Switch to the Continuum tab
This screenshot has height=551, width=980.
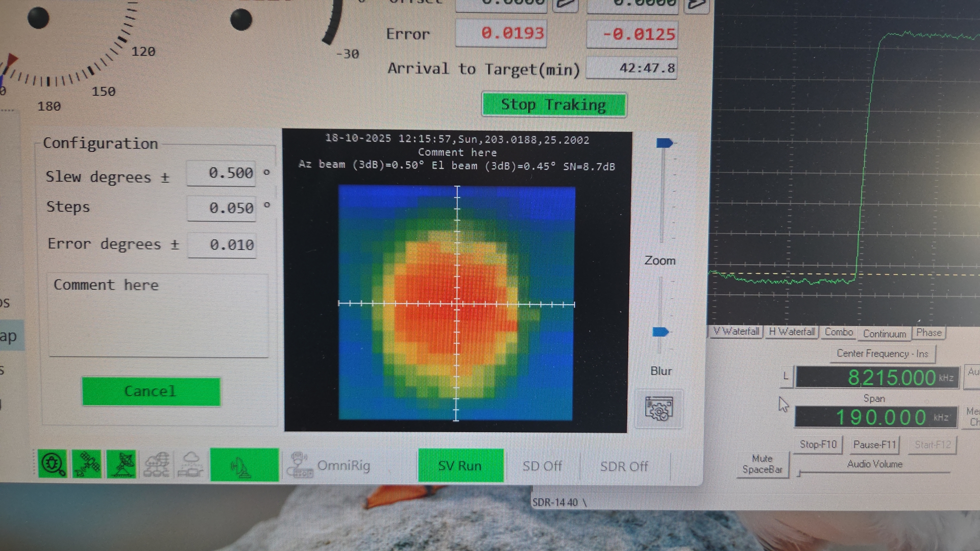(x=884, y=334)
